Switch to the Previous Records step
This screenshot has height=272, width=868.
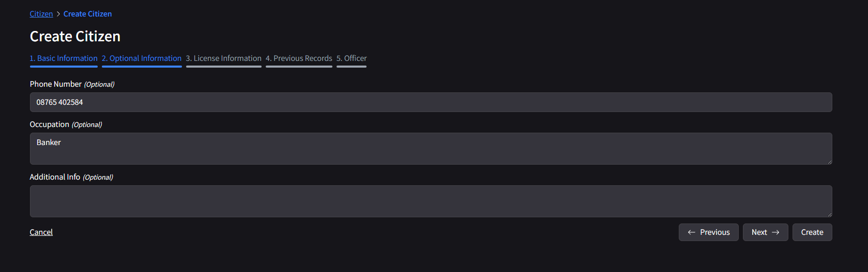click(x=299, y=58)
